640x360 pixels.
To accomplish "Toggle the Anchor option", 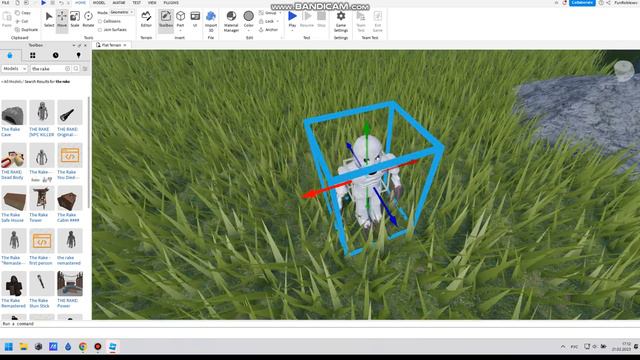I will tap(269, 30).
